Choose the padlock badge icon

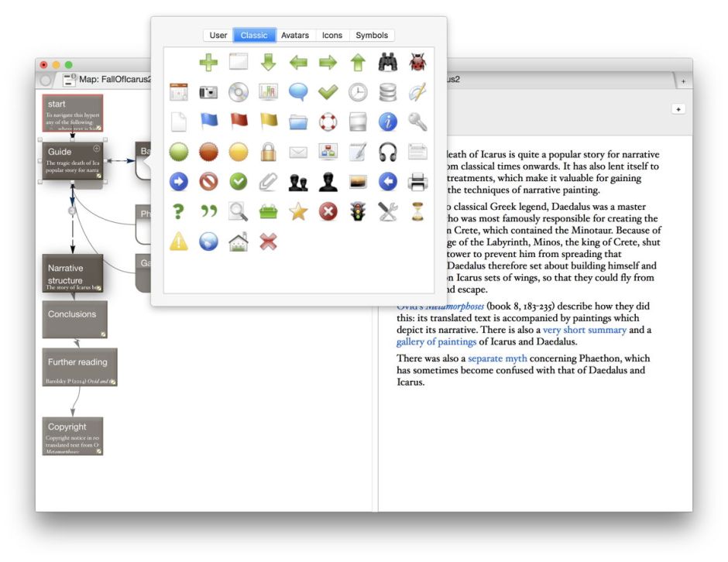(x=269, y=152)
